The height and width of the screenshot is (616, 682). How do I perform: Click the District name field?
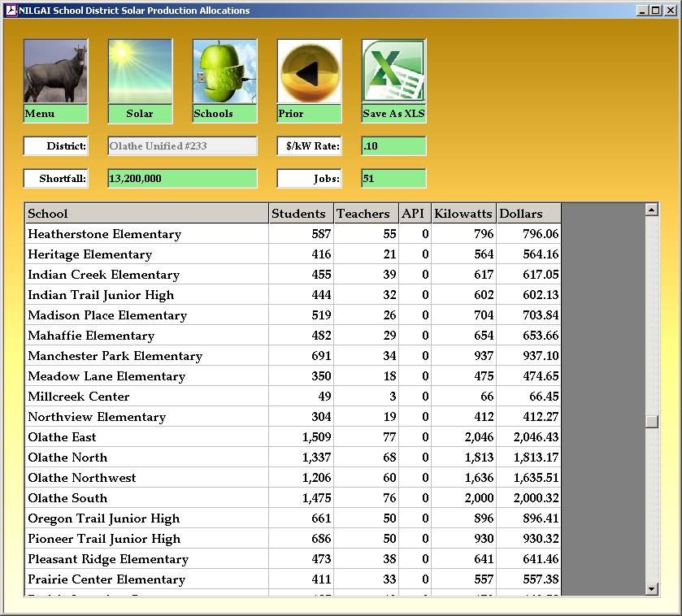pos(182,146)
